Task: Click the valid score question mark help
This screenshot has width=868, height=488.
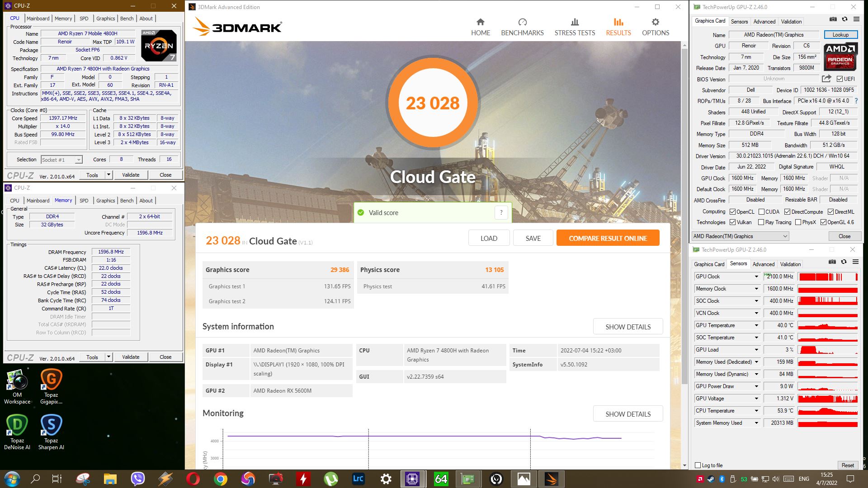Action: click(501, 213)
